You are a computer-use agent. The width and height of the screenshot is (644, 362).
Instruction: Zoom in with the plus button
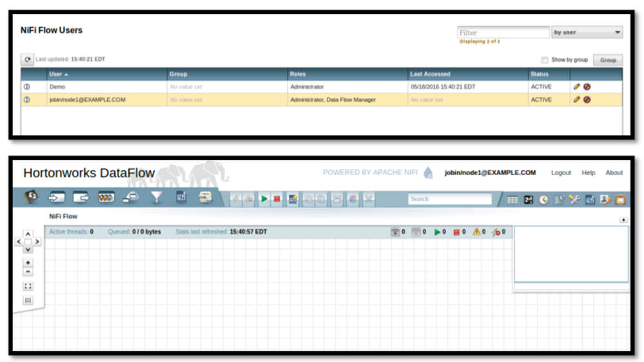pos(28,262)
